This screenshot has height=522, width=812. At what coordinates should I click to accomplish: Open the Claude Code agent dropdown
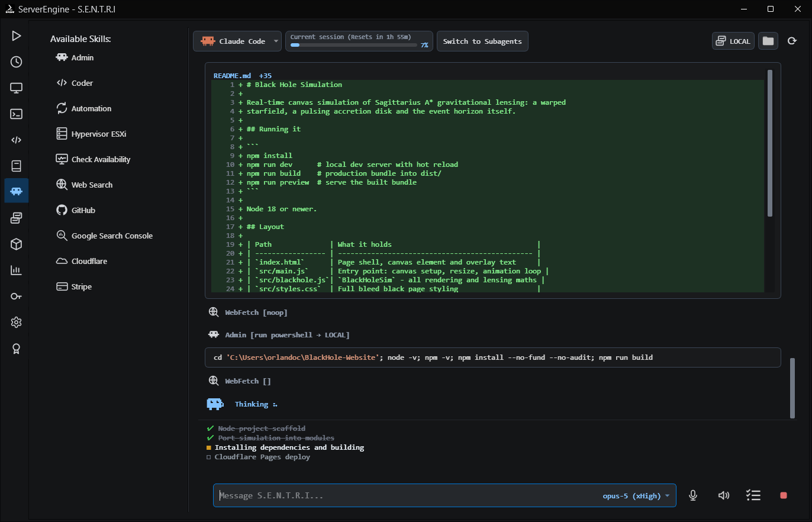click(x=237, y=41)
